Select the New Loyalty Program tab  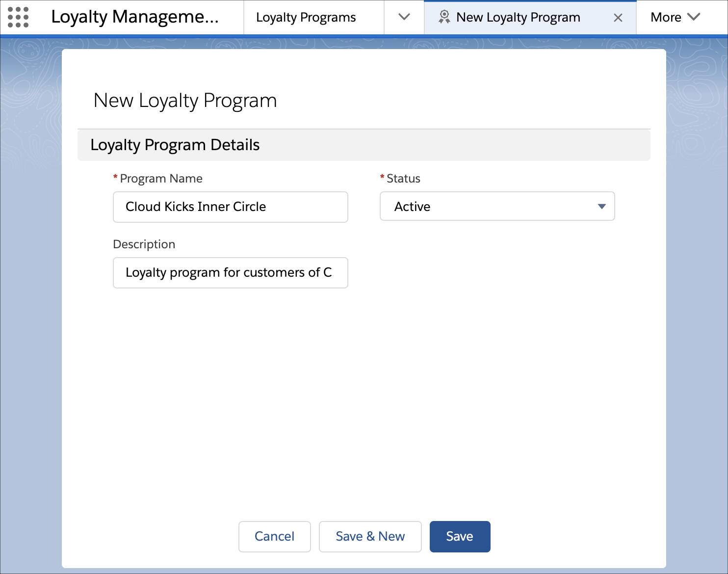click(518, 17)
